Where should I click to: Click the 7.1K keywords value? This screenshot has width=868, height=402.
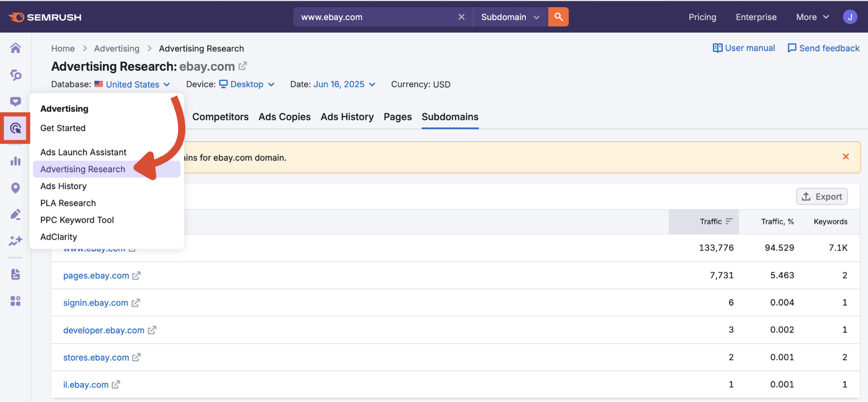pos(838,248)
